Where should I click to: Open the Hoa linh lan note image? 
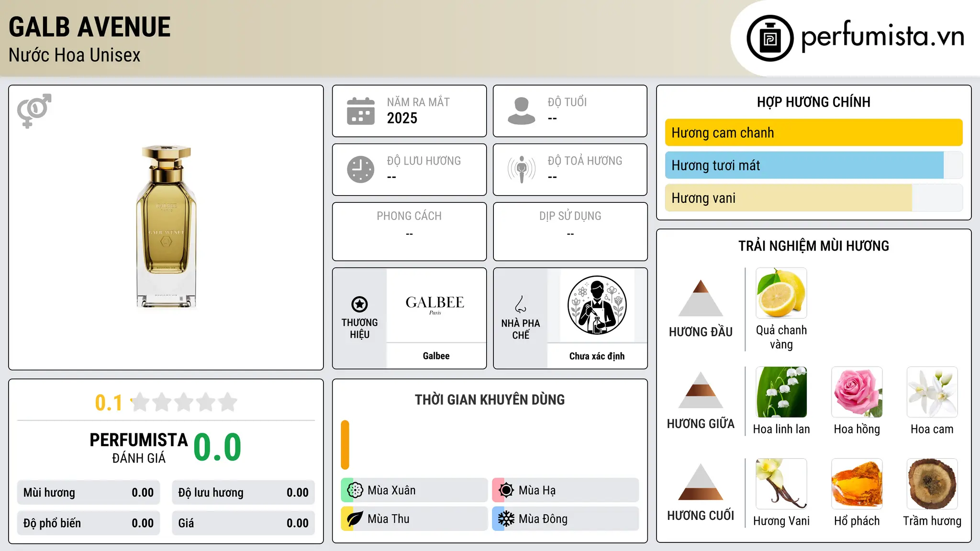point(781,392)
